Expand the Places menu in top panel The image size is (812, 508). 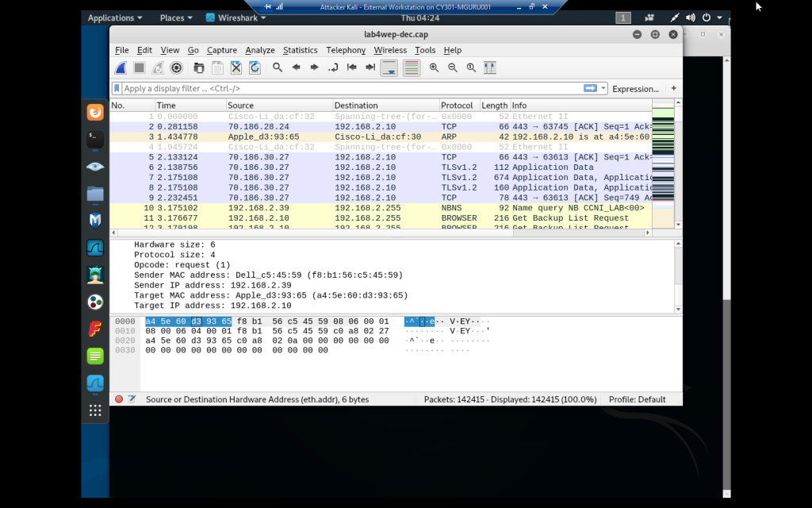click(x=175, y=17)
